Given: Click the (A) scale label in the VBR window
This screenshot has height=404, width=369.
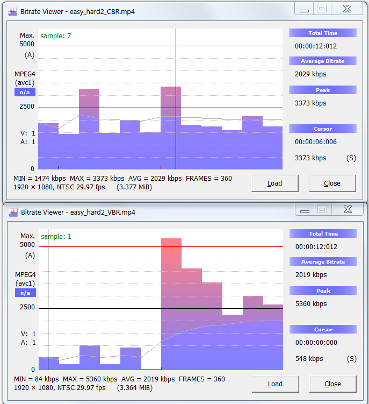Looking at the screenshot, I should point(30,256).
